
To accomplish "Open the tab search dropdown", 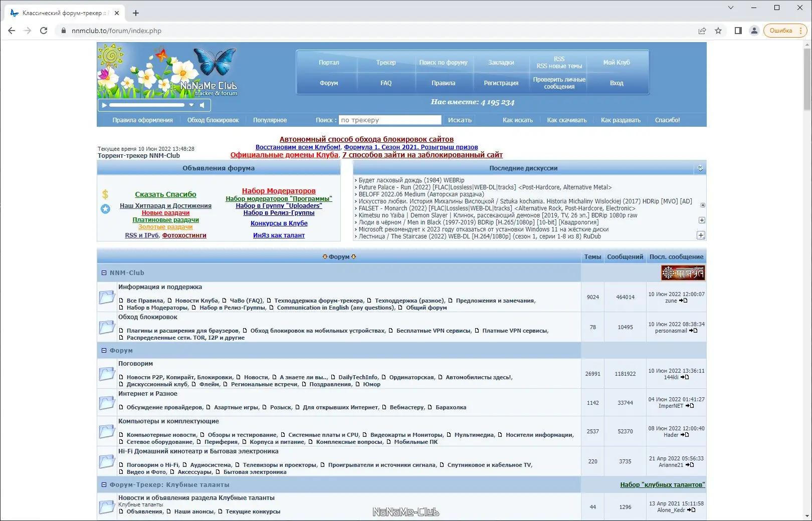I will (x=731, y=8).
